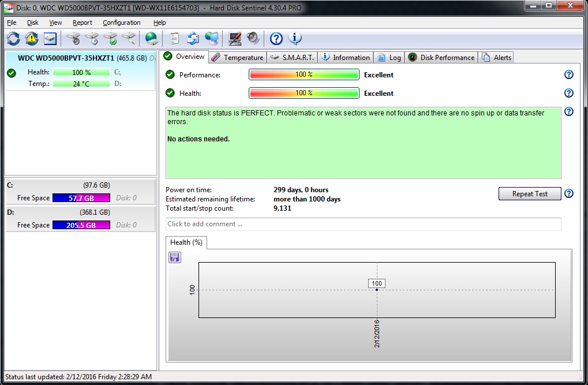
Task: Click help icon next to Repeat Test
Action: 568,194
